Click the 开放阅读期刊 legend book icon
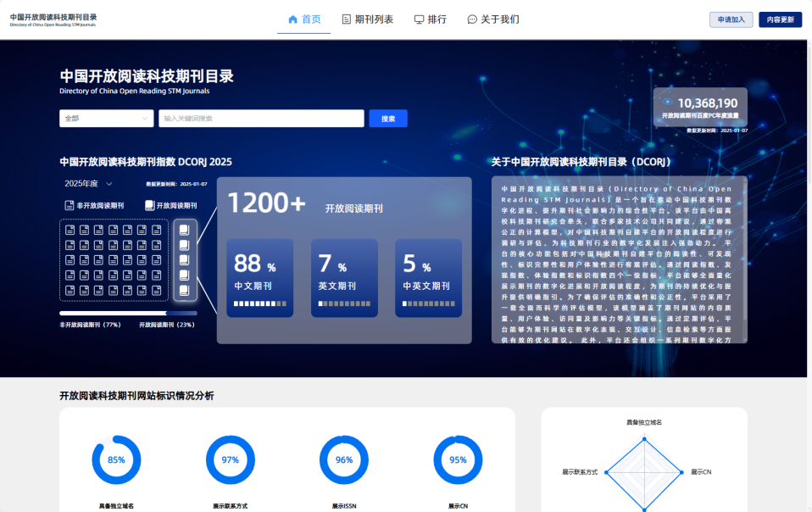Image resolution: width=812 pixels, height=512 pixels. 149,205
